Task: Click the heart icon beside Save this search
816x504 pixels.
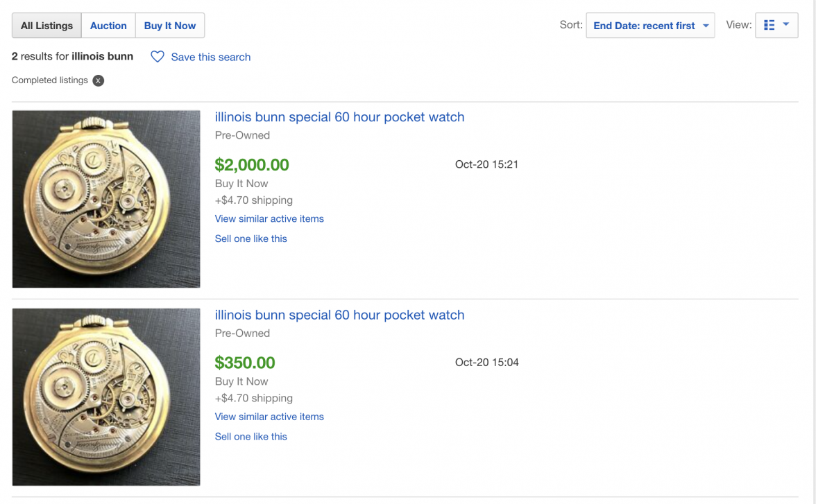Action: tap(158, 57)
